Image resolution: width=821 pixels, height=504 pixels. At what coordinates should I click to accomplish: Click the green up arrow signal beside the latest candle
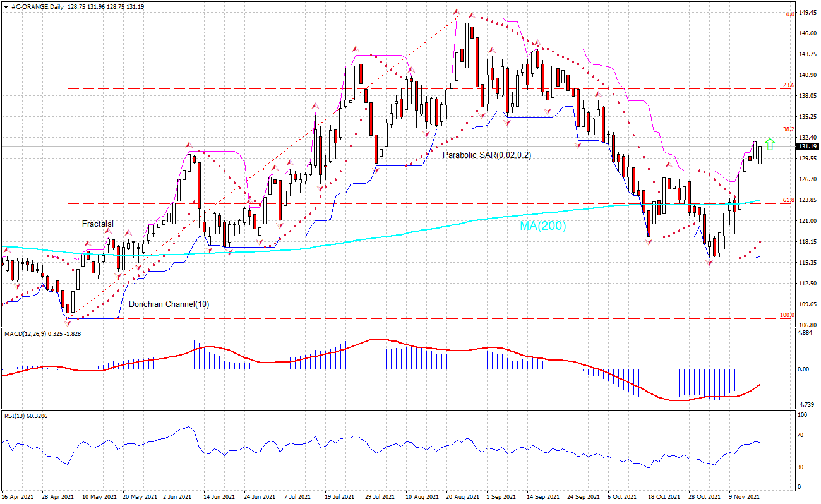click(x=769, y=143)
